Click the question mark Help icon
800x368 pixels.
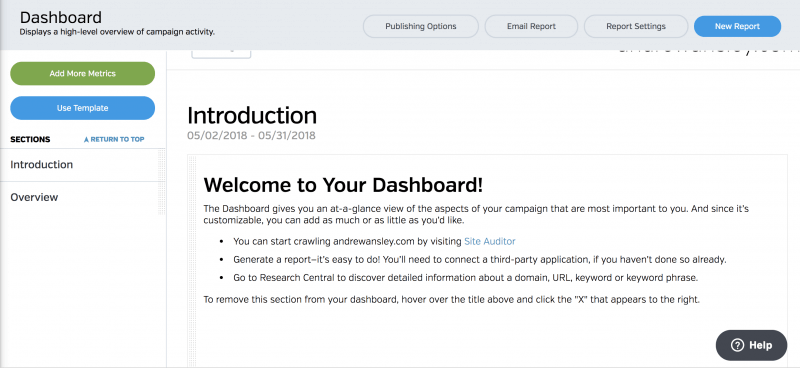point(737,346)
